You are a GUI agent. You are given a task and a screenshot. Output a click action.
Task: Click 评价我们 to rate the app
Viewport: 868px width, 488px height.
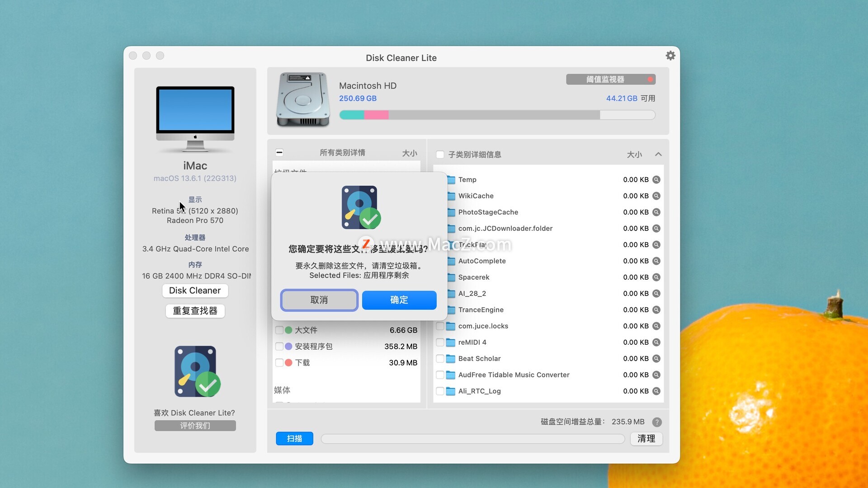point(195,426)
